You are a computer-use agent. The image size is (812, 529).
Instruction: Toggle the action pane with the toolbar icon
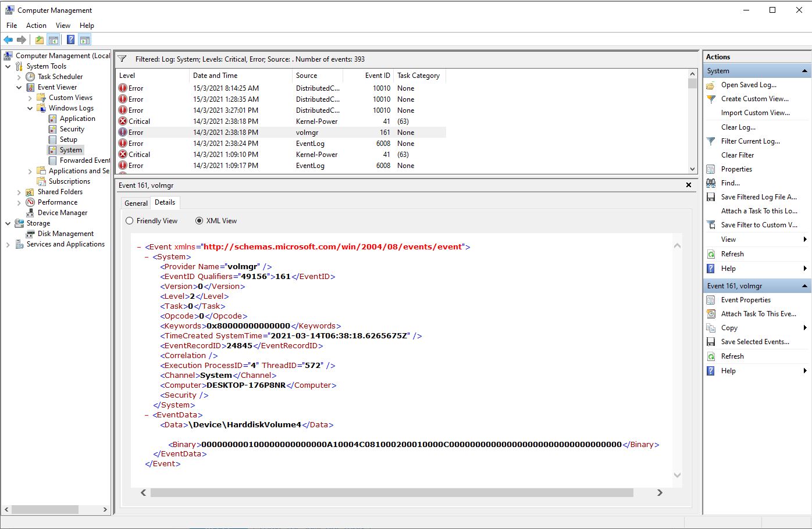[85, 39]
